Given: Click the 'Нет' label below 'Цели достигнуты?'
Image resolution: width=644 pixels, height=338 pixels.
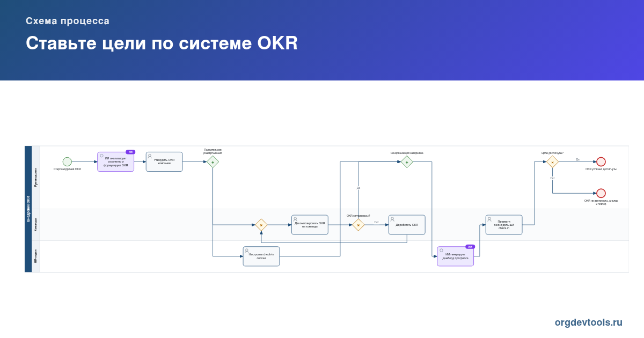Looking at the screenshot, I should pos(553,178).
